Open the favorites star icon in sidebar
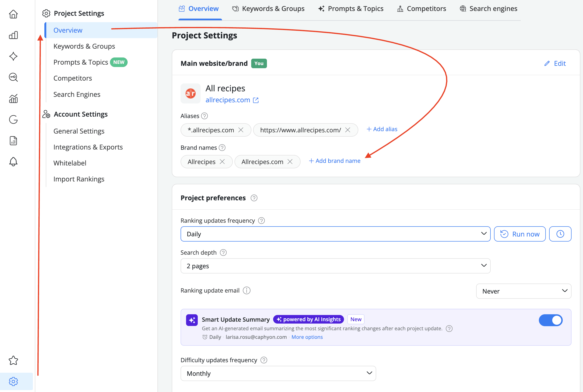This screenshot has height=392, width=583. (x=13, y=360)
